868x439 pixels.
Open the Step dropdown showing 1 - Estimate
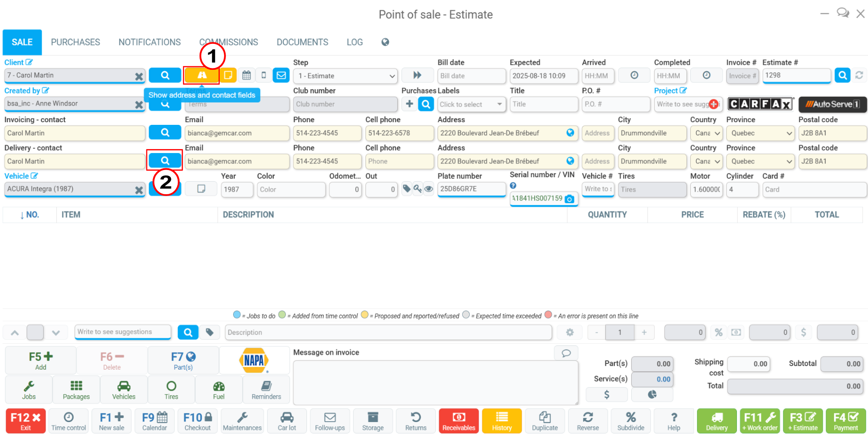pyautogui.click(x=347, y=76)
